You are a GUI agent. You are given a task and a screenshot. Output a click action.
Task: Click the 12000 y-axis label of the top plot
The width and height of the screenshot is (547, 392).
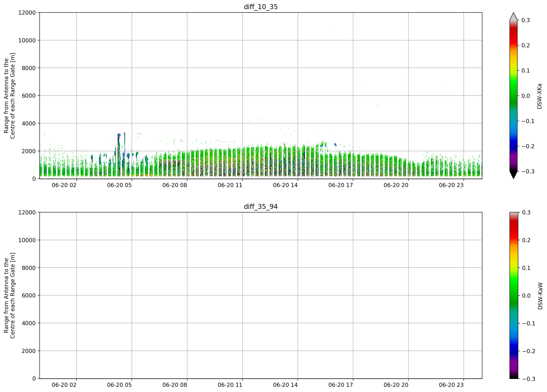click(27, 12)
